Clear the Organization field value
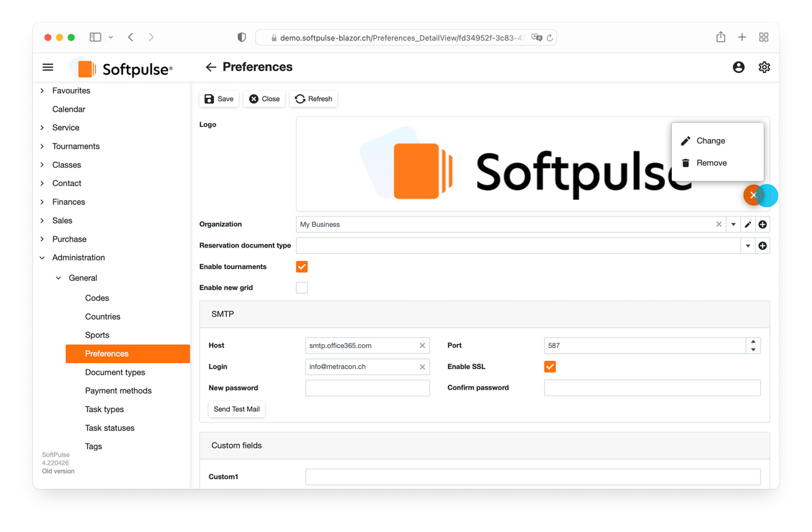This screenshot has width=812, height=532. pos(719,224)
